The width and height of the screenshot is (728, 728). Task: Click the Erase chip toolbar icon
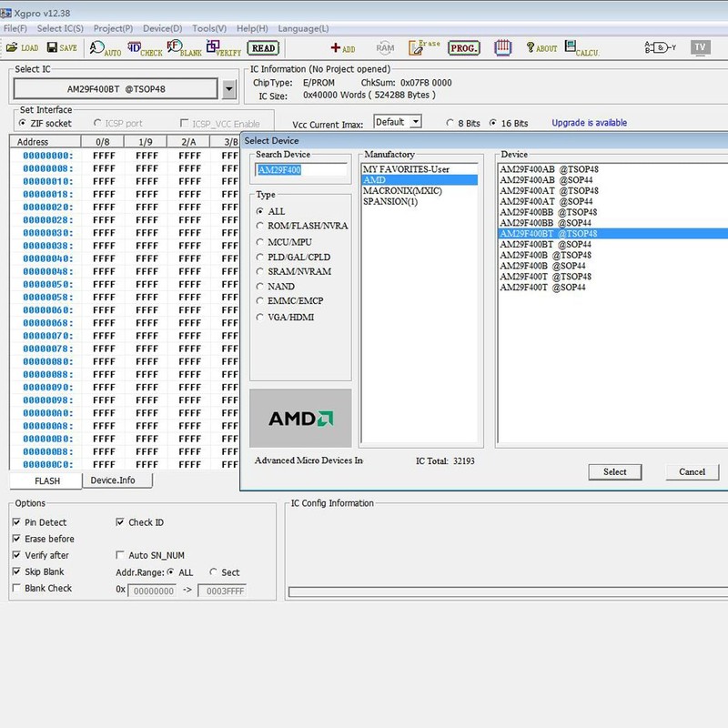click(424, 47)
